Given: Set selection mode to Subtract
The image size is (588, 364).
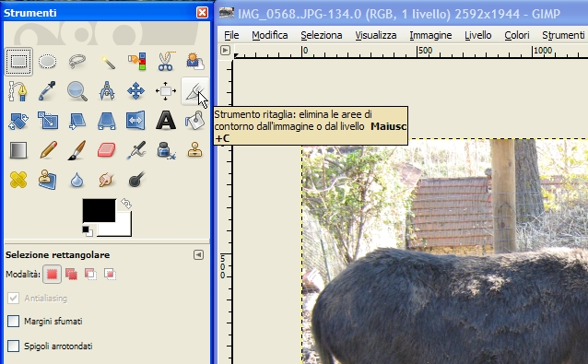Looking at the screenshot, I should [90, 274].
